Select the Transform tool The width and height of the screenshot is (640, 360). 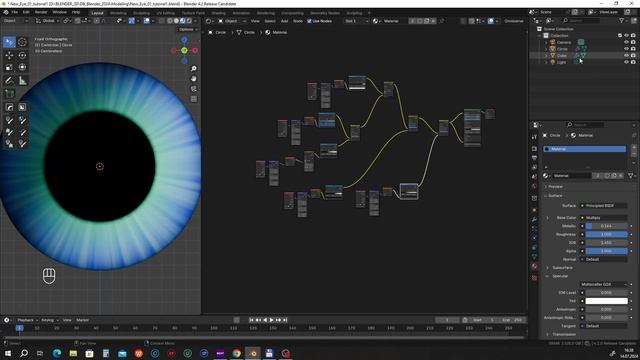(22, 67)
